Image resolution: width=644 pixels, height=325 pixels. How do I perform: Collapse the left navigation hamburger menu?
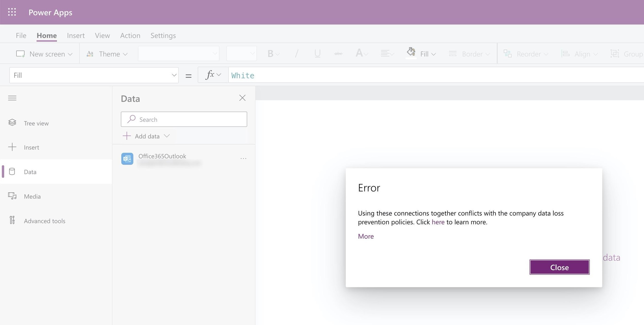pos(12,98)
